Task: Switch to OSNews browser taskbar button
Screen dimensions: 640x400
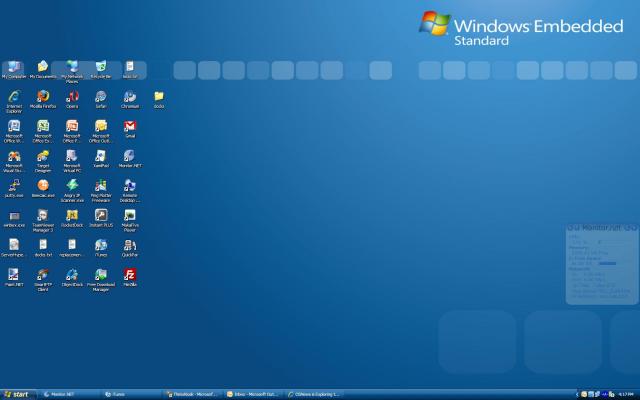Action: (x=314, y=394)
